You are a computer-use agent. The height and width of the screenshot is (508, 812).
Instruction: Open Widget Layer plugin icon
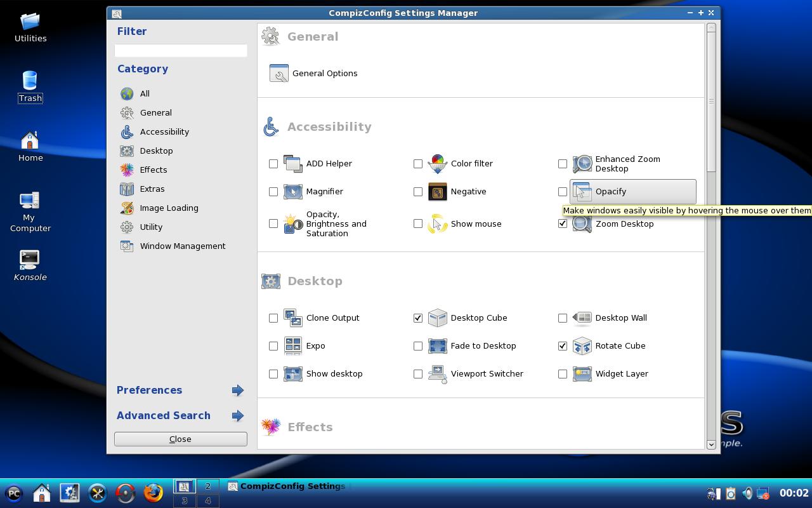click(582, 373)
